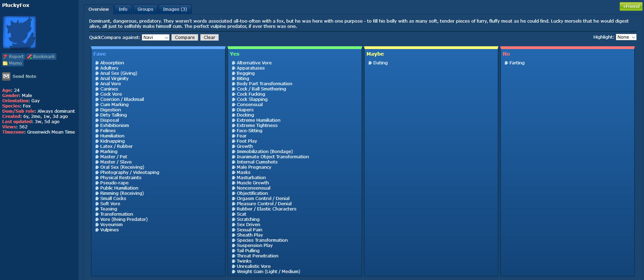Click the Fave column header
The image size is (644, 280).
(x=100, y=54)
